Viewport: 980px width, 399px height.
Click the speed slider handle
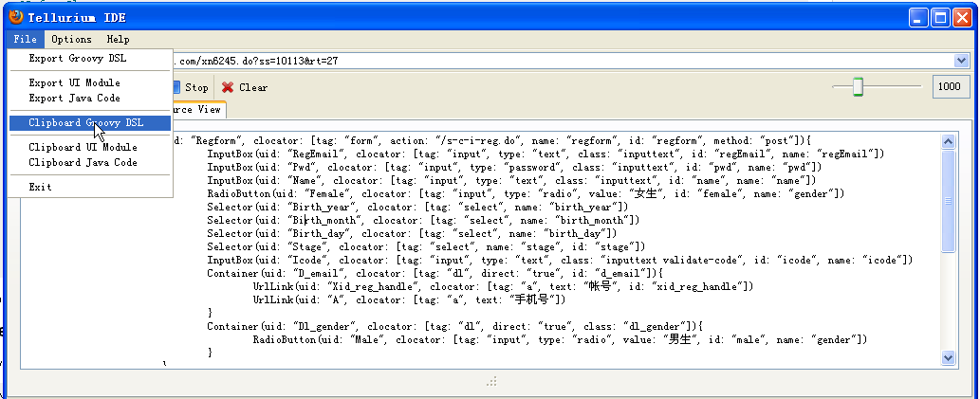[x=859, y=87]
